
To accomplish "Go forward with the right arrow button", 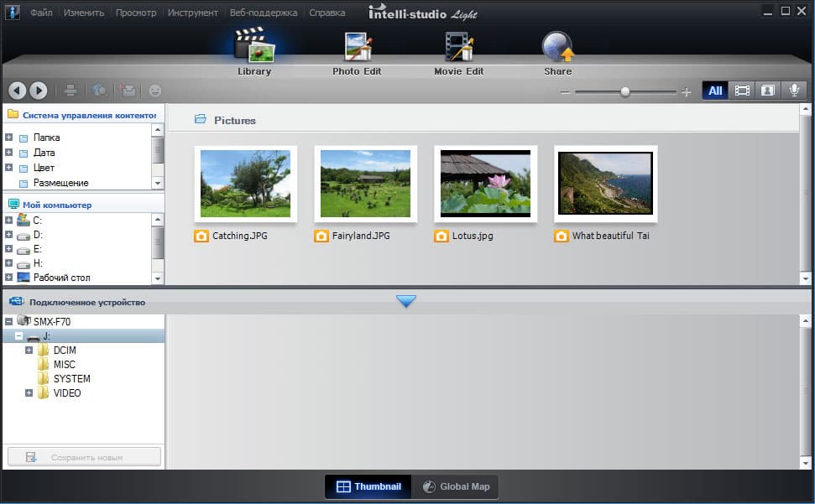I will pos(39,91).
